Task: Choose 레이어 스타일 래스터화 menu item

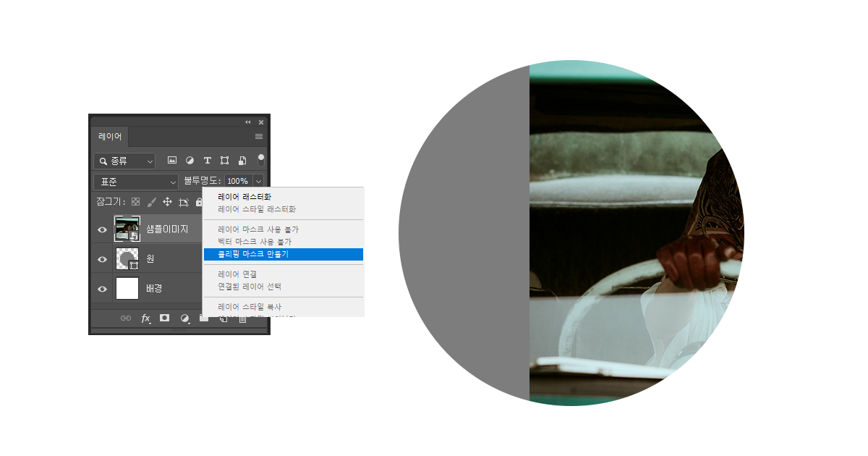Action: [x=257, y=209]
